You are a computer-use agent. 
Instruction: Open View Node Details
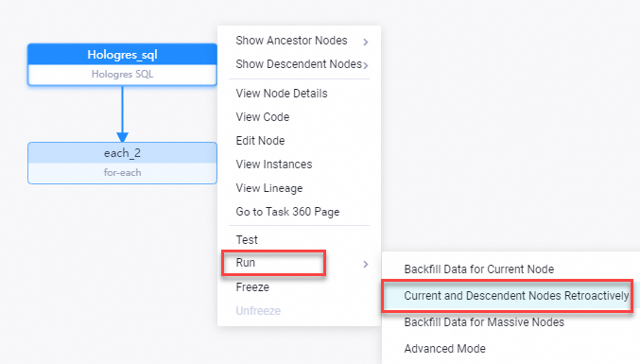pyautogui.click(x=282, y=94)
